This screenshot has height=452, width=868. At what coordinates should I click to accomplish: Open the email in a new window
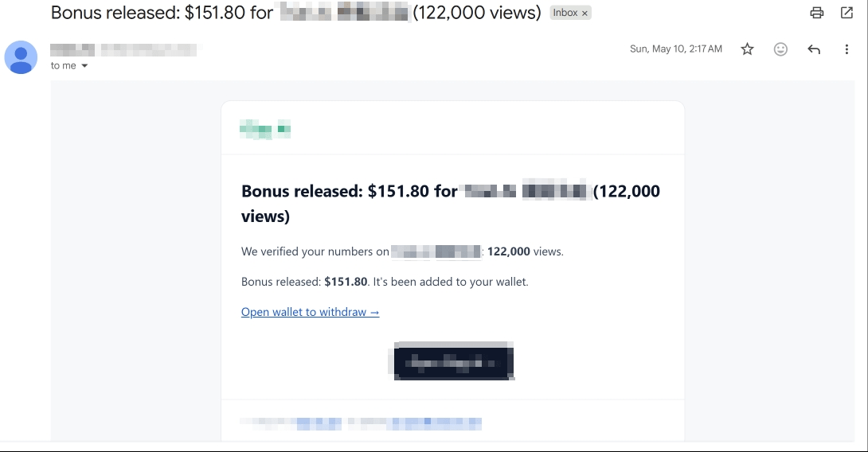click(846, 13)
